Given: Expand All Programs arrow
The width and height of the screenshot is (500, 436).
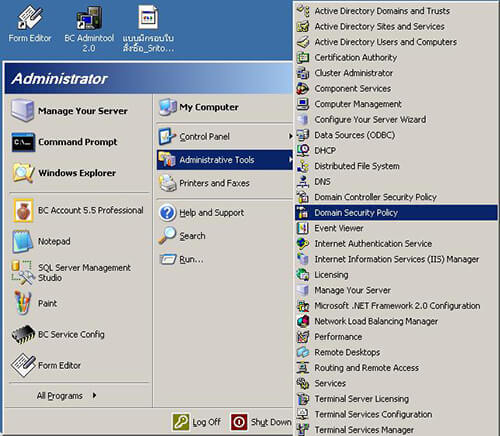Looking at the screenshot, I should click(95, 395).
